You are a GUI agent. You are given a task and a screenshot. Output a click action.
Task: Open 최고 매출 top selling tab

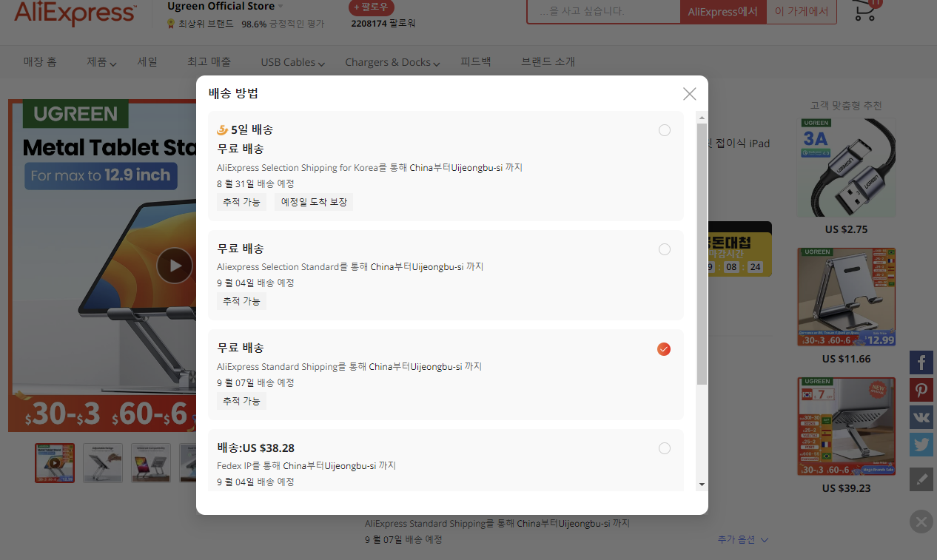coord(209,62)
